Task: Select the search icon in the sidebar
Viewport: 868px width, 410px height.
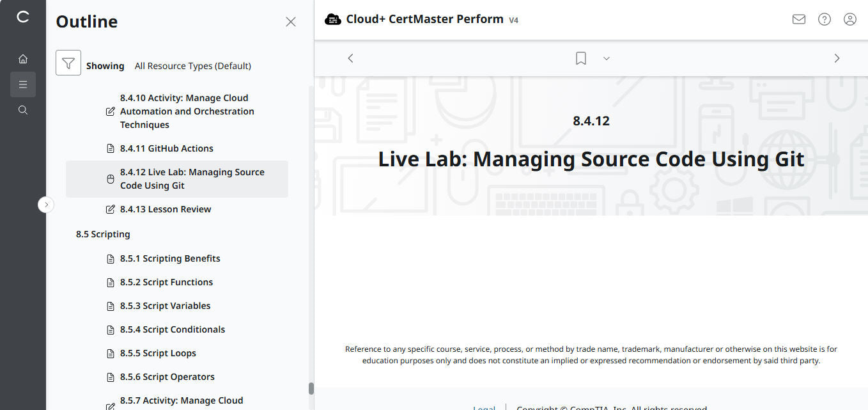Action: pos(23,109)
